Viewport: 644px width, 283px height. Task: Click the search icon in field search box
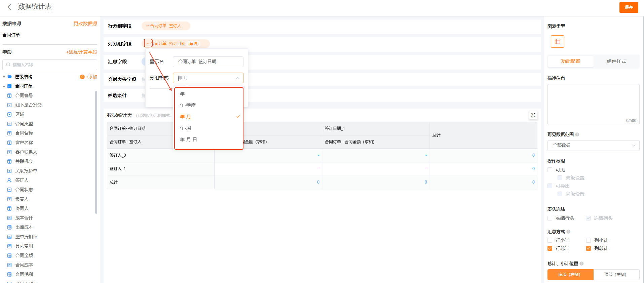(8, 65)
